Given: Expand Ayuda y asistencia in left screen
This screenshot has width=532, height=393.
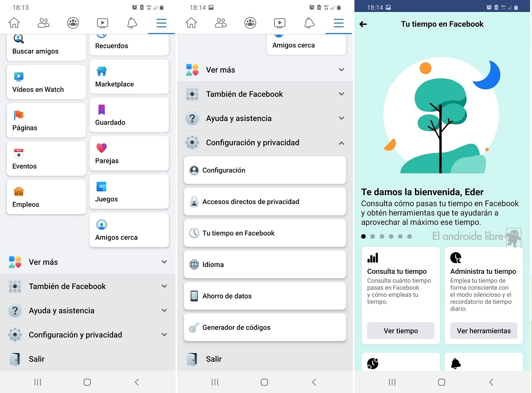Looking at the screenshot, I should [88, 310].
